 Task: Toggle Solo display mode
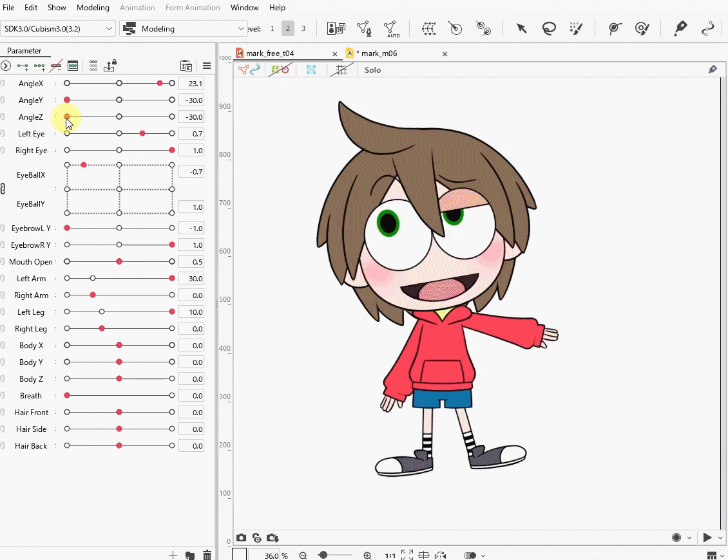point(373,70)
